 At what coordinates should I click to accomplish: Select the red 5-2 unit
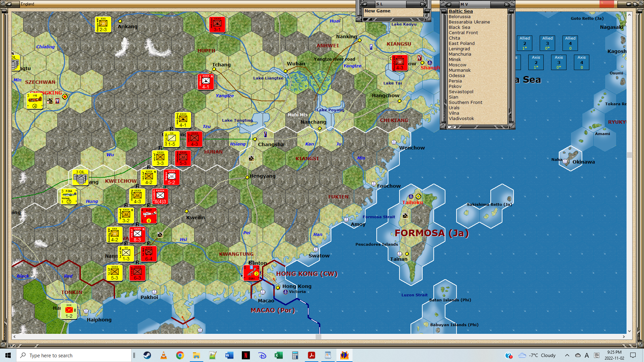171,177
